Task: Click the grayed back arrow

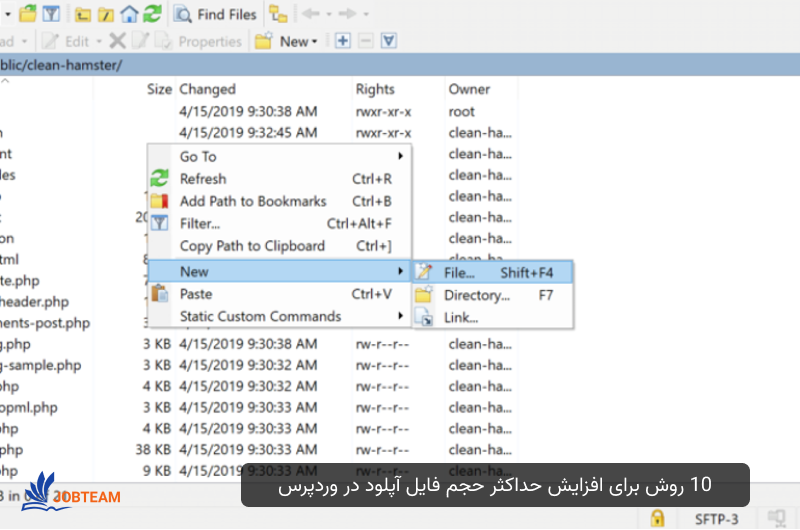Action: 311,14
